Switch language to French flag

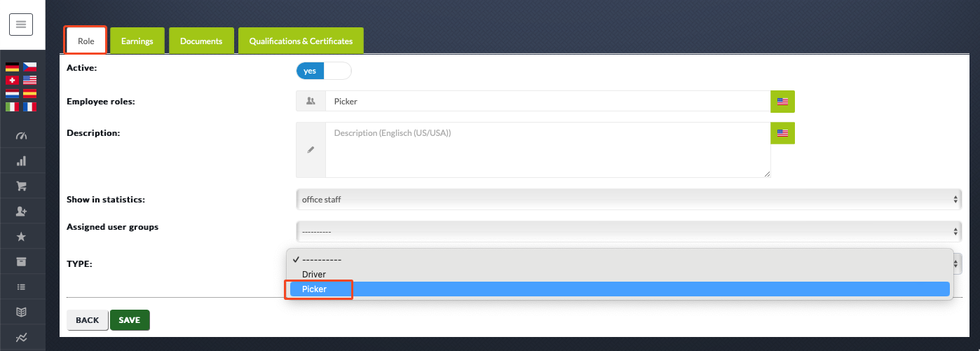pos(29,106)
